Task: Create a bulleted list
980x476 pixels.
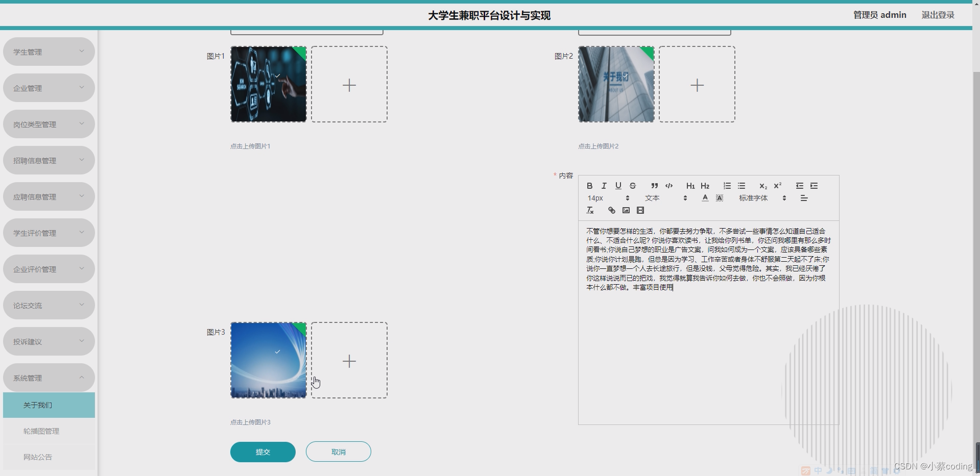Action: pyautogui.click(x=741, y=186)
